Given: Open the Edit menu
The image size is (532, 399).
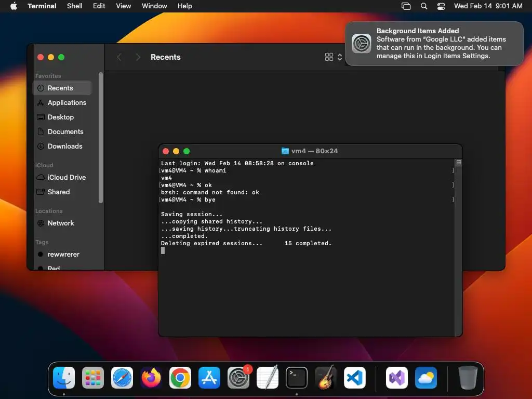Looking at the screenshot, I should click(99, 6).
